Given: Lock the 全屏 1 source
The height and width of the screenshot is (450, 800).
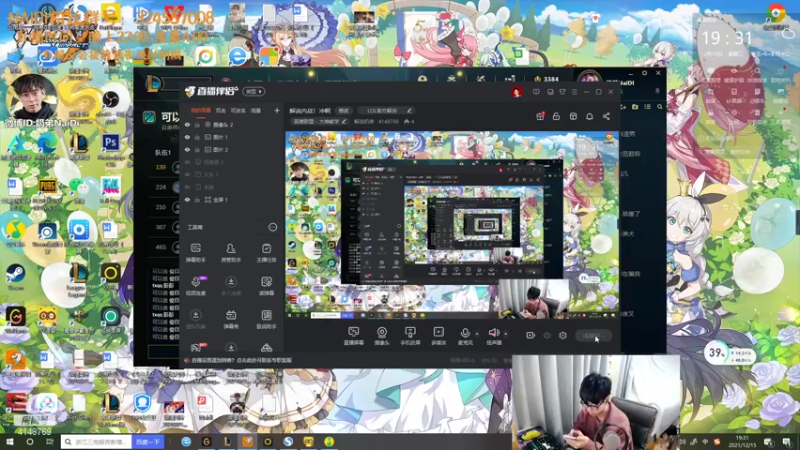Looking at the screenshot, I should pyautogui.click(x=197, y=199).
